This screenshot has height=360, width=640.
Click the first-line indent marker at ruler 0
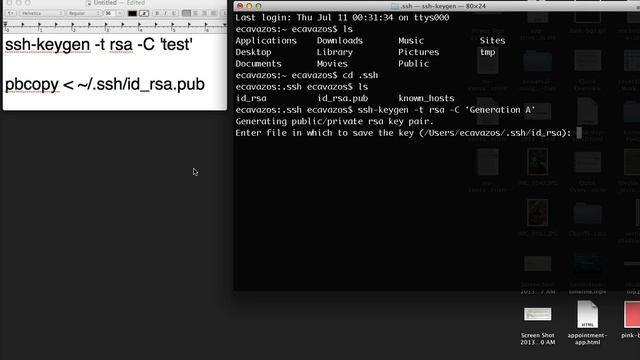(x=6, y=24)
